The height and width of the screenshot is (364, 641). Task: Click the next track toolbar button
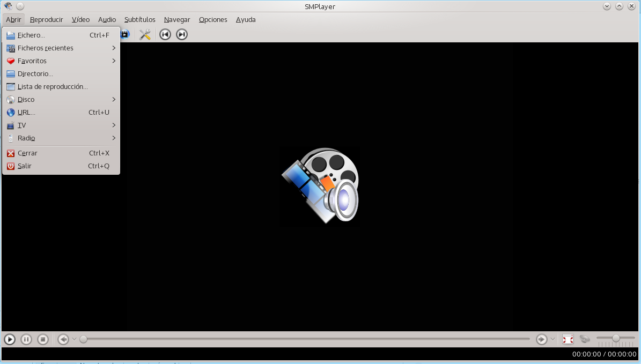tap(182, 34)
